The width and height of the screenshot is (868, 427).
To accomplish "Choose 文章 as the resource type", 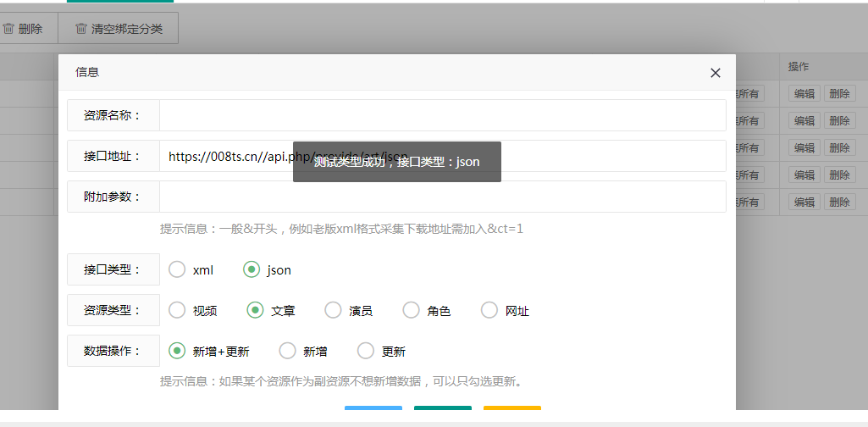I will click(x=255, y=310).
